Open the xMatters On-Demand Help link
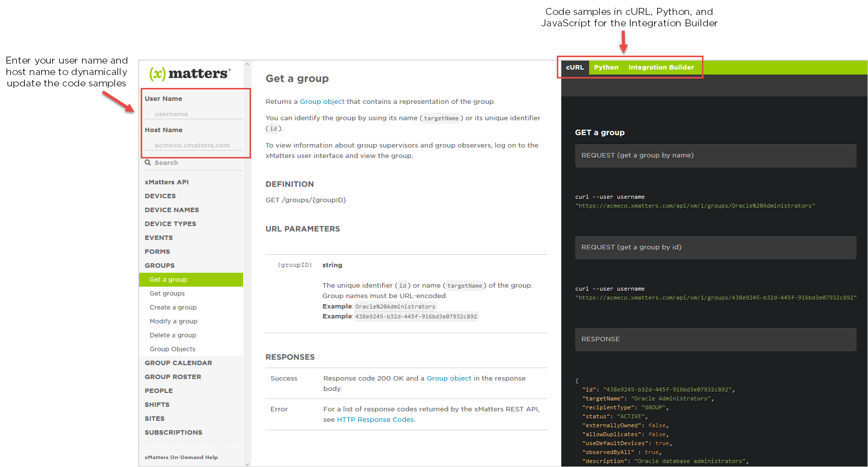Screen dimensions: 868x467 click(181, 458)
